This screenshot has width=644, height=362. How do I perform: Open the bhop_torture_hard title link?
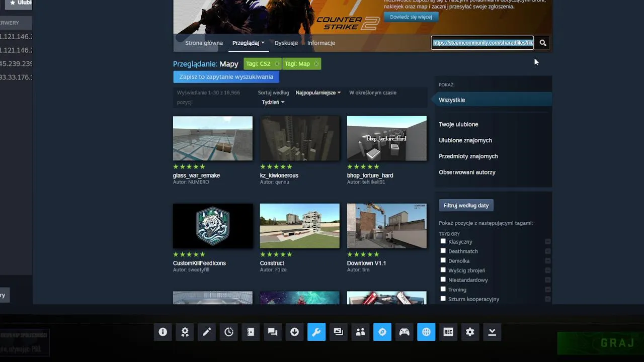(370, 175)
